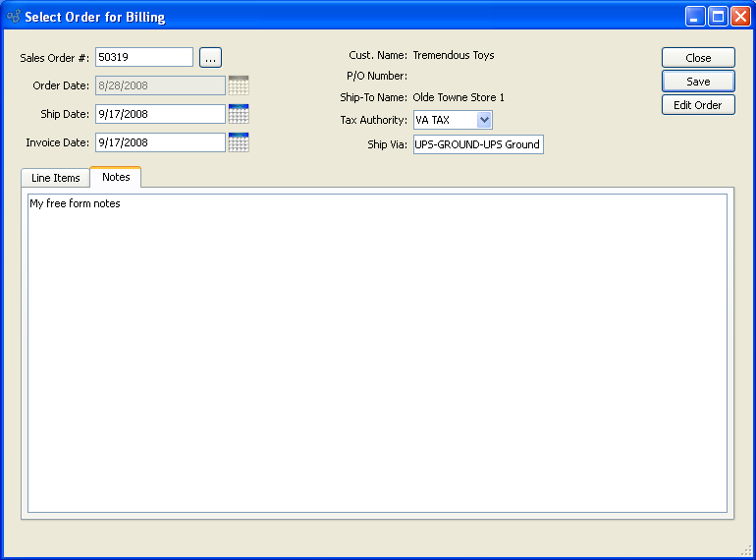Click into the Ship Date field
The width and height of the screenshot is (756, 560).
160,114
